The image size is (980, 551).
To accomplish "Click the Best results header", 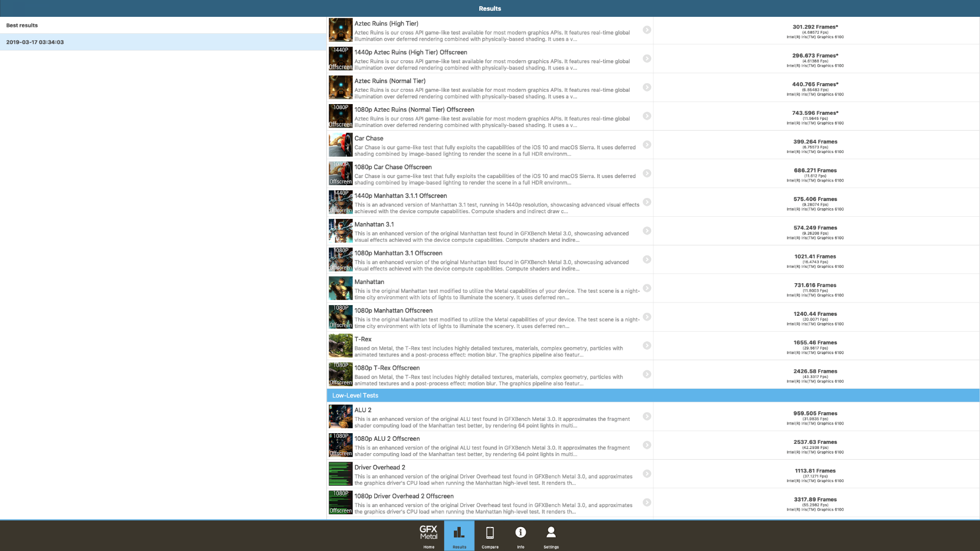I will pos(22,26).
